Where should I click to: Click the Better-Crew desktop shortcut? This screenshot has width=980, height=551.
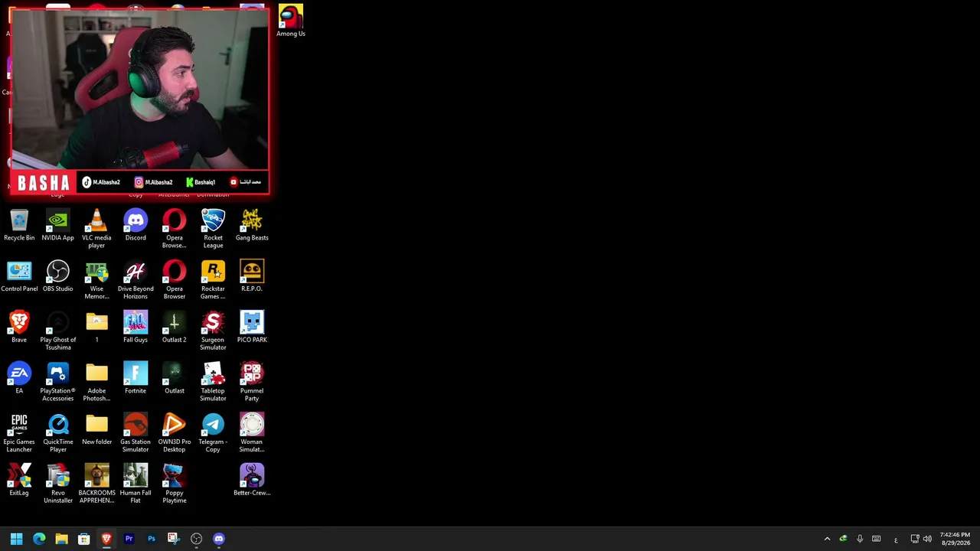click(x=252, y=480)
